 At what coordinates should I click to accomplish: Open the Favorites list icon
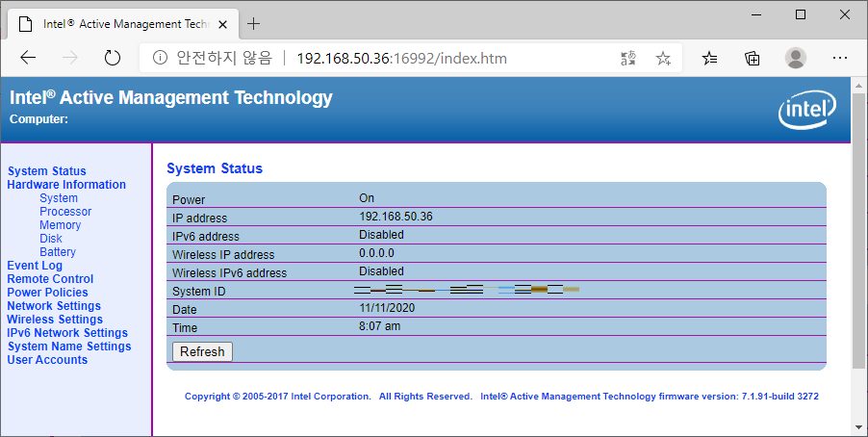pyautogui.click(x=709, y=58)
